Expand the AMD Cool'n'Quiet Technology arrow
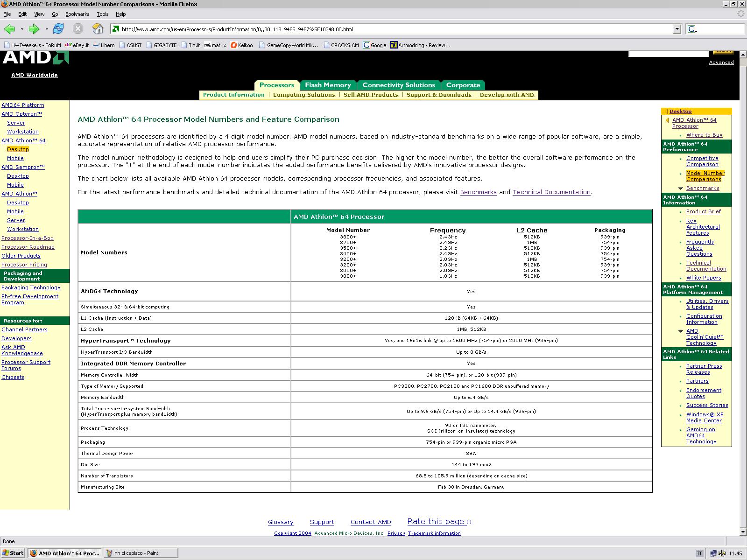This screenshot has height=560, width=747. [x=681, y=331]
